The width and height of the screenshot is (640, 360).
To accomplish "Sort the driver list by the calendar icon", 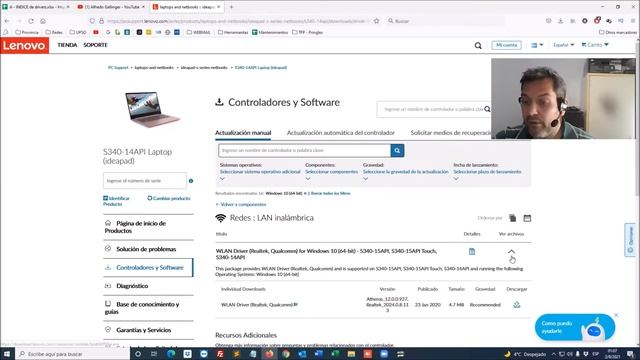I will coord(527,218).
